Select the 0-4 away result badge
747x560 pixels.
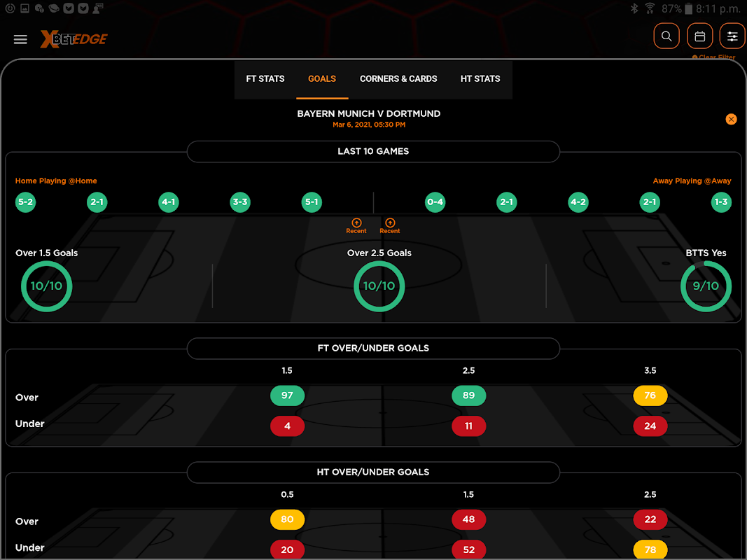point(435,202)
